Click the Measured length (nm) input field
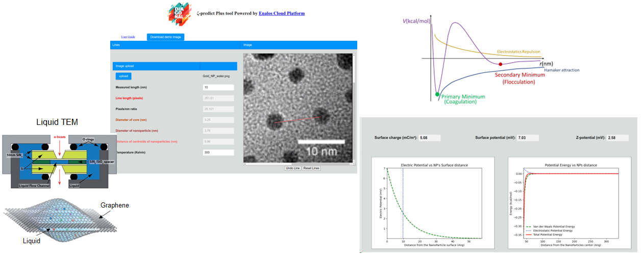Viewport: 644px width, 258px height. click(218, 88)
